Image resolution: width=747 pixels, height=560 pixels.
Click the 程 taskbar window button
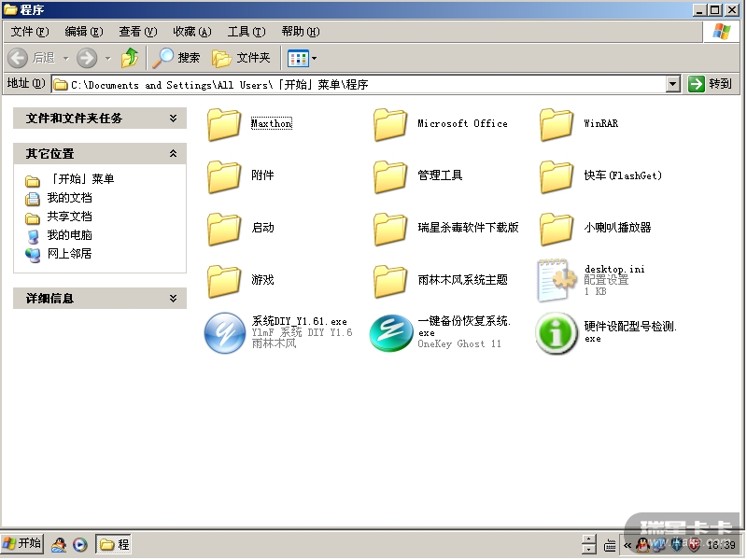pos(113,544)
